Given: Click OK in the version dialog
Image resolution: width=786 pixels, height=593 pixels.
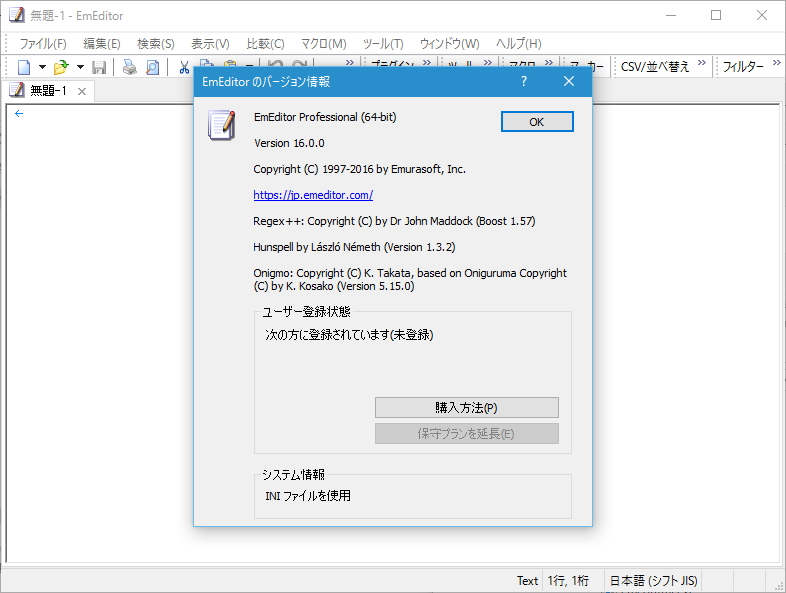Looking at the screenshot, I should click(537, 122).
